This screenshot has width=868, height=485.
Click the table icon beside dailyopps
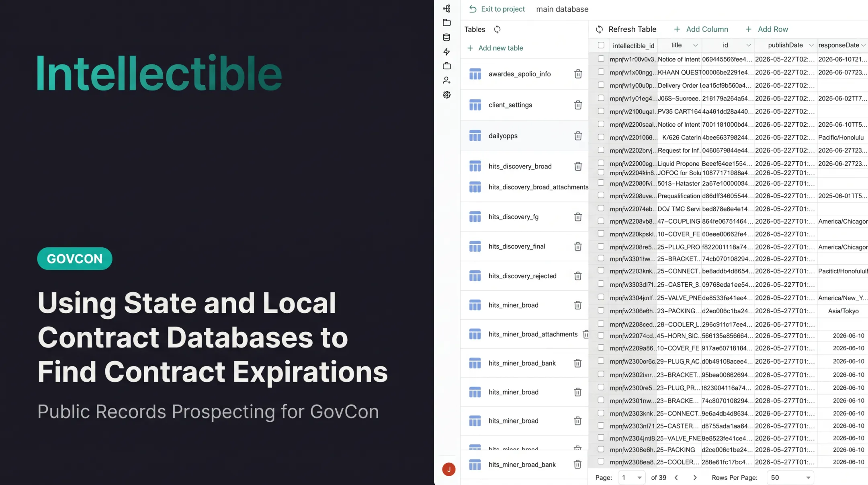pyautogui.click(x=475, y=136)
